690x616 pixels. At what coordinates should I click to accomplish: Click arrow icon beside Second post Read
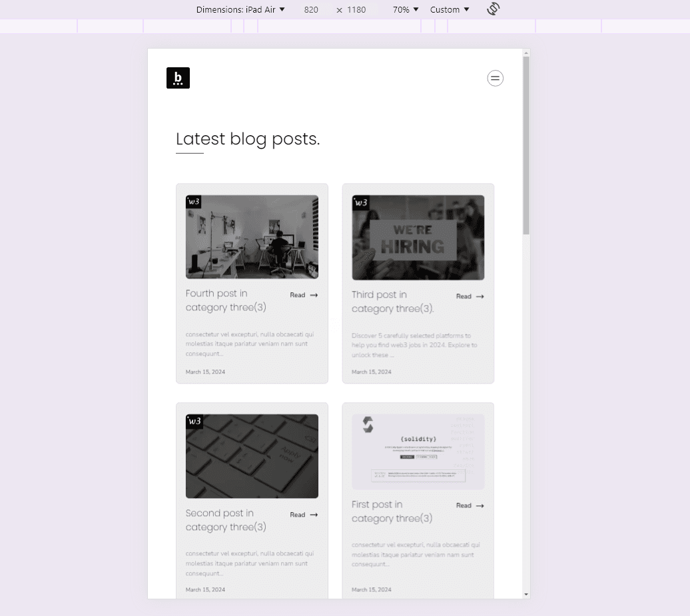pos(314,515)
